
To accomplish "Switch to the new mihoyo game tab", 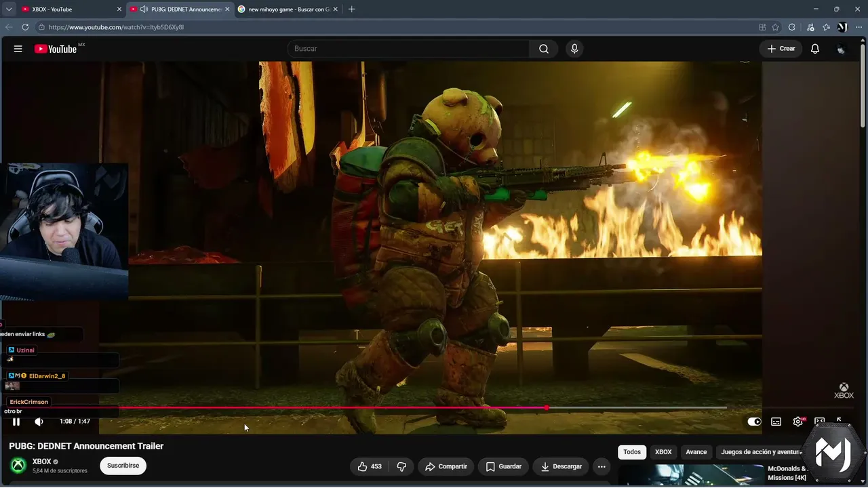I will click(x=288, y=9).
